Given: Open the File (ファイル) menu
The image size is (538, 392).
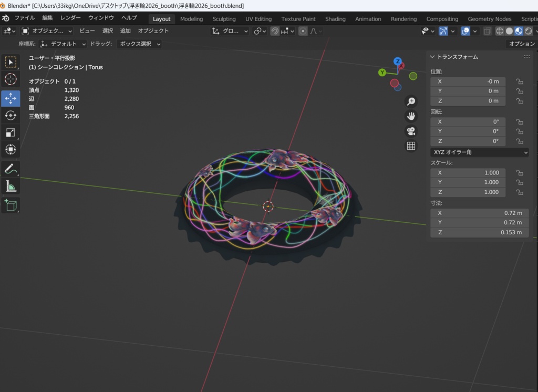Looking at the screenshot, I should pos(24,18).
